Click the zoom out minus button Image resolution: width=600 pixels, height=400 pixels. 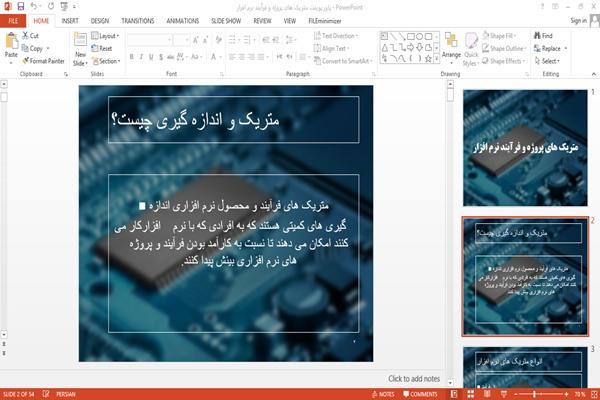pyautogui.click(x=515, y=394)
